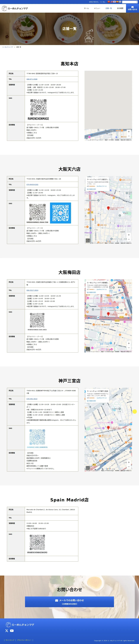Click the お問い合わせ envelope button in header
The width and height of the screenshot is (139, 644).
133,8
